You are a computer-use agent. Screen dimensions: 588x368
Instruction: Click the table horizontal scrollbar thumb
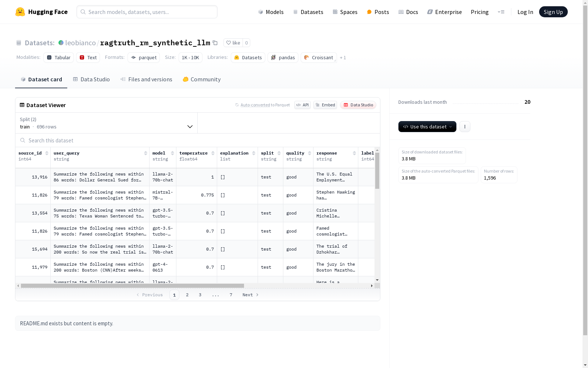(x=132, y=286)
